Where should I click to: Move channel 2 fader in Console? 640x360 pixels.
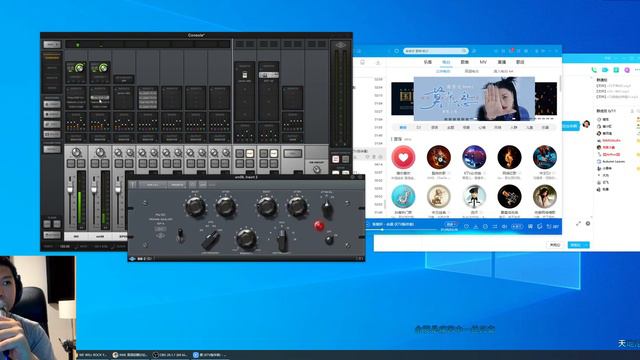coord(94,190)
